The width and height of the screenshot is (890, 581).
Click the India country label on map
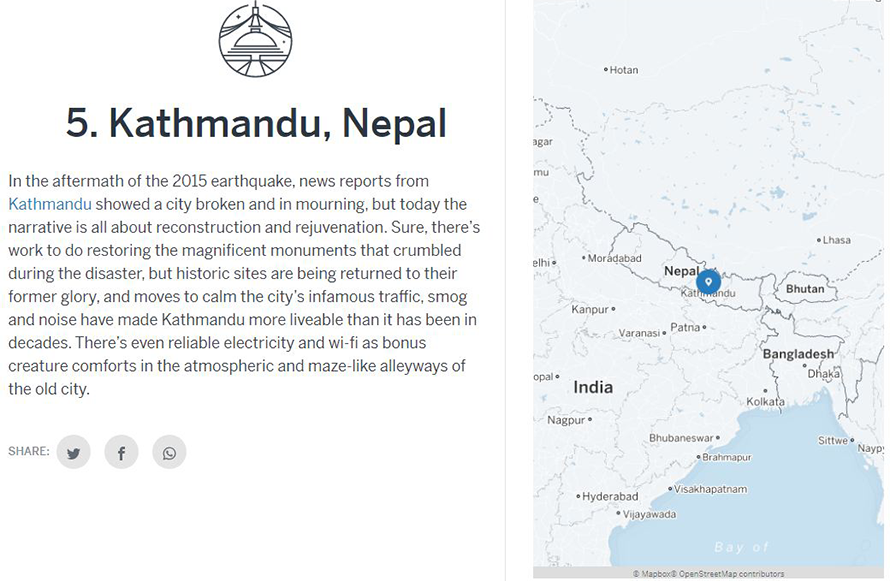[593, 388]
